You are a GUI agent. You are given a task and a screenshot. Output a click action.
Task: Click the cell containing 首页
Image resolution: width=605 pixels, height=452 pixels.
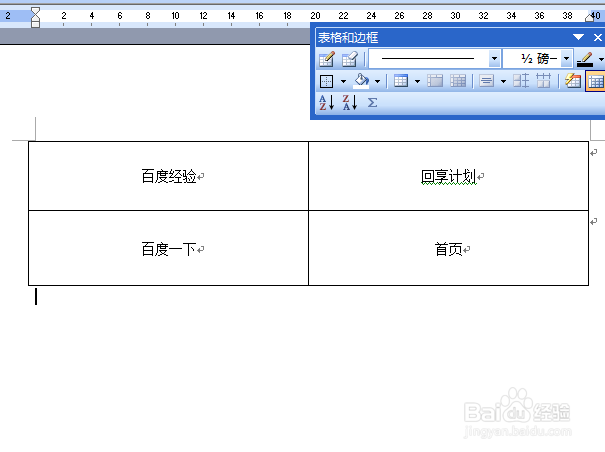[448, 248]
